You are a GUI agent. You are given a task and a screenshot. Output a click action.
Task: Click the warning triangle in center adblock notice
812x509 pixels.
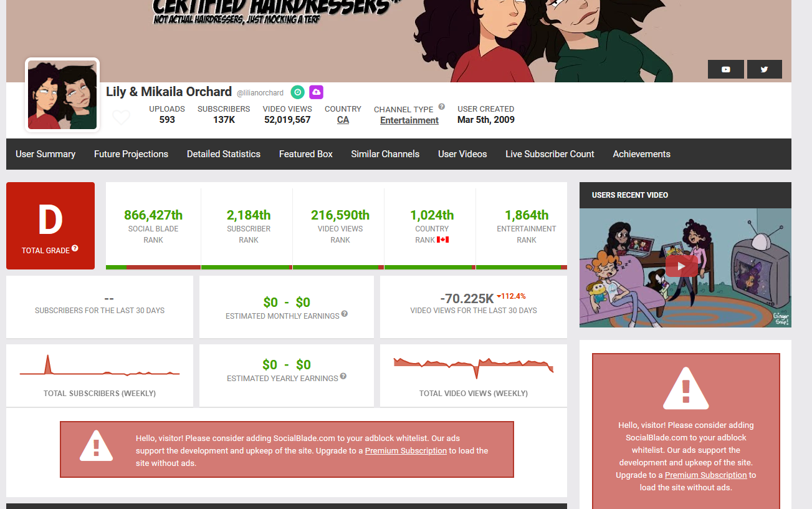pyautogui.click(x=96, y=445)
